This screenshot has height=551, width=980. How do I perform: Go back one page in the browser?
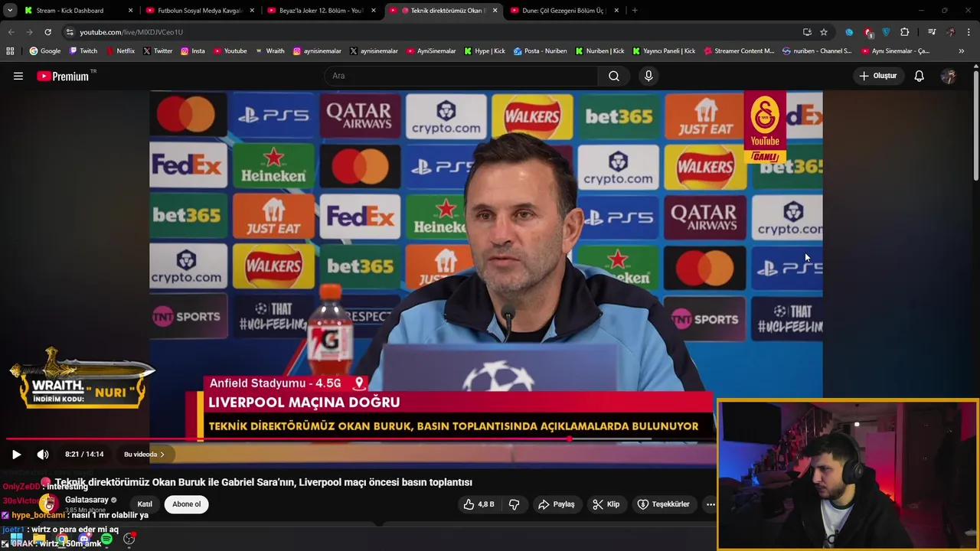coord(11,32)
